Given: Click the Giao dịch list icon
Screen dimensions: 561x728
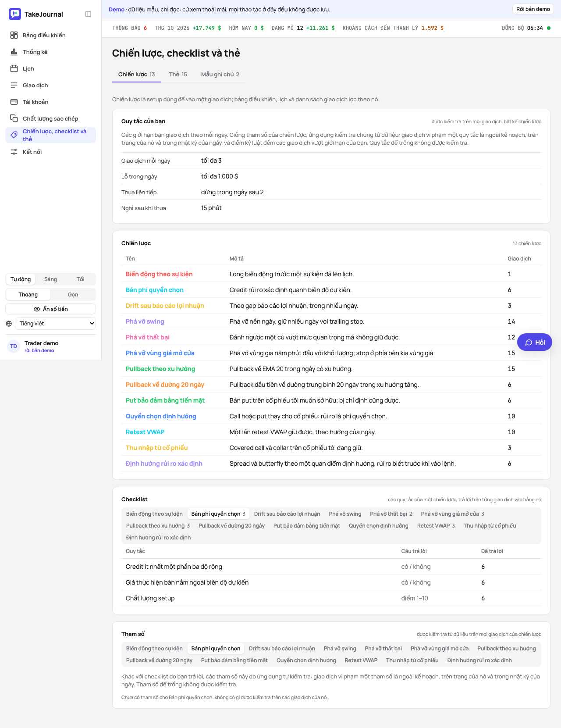Looking at the screenshot, I should (x=14, y=85).
